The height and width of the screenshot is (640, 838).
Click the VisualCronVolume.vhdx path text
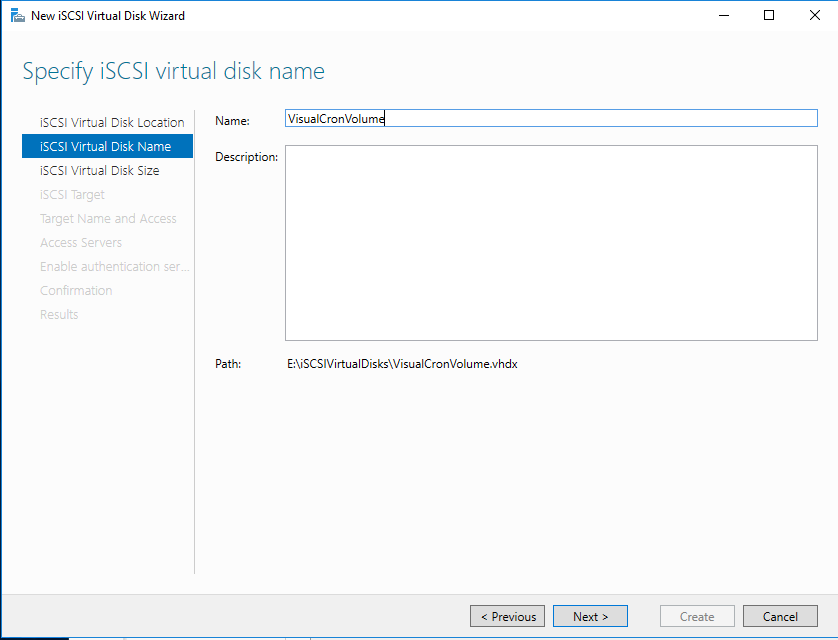pyautogui.click(x=402, y=364)
